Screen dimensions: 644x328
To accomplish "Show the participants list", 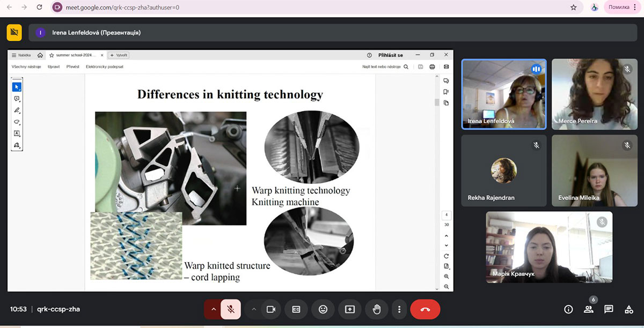I will click(x=589, y=309).
